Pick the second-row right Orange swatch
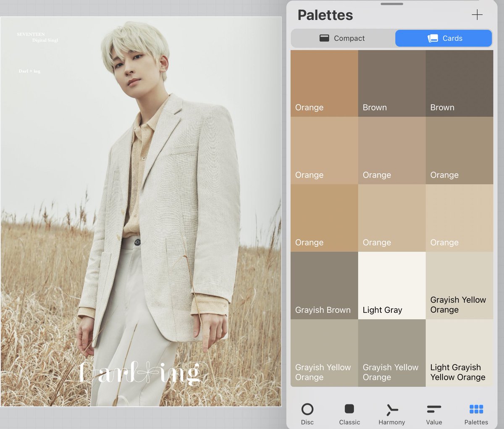Viewport: 504px width, 429px height. (x=459, y=150)
